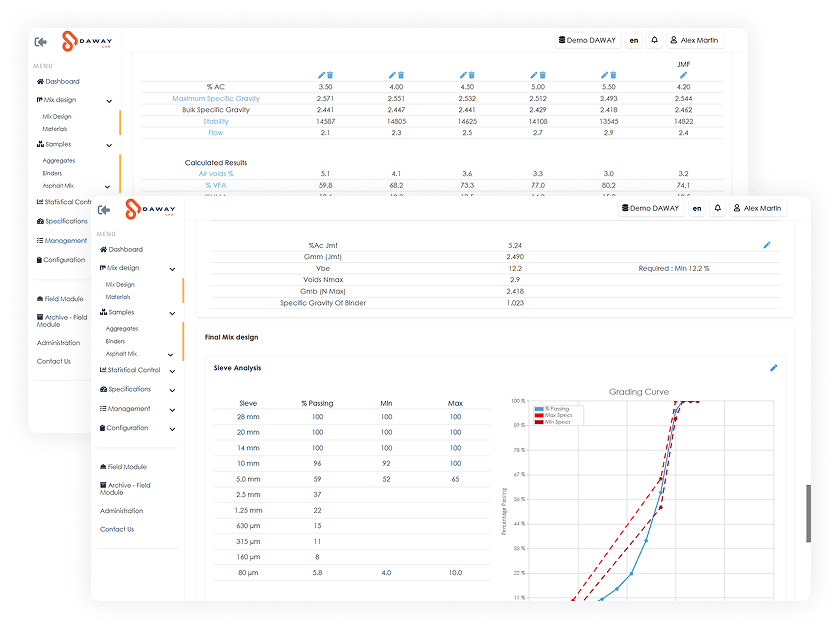Open Field Module in the front window sidebar

[127, 467]
